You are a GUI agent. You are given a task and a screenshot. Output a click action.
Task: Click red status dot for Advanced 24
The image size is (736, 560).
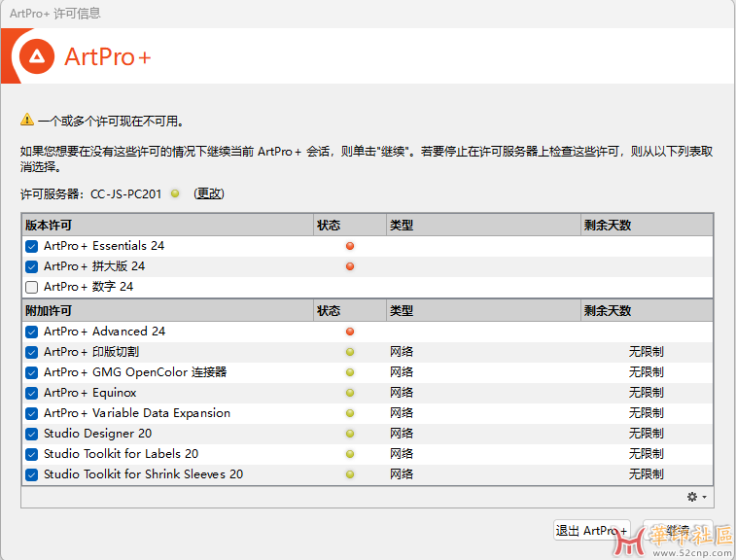pos(350,332)
